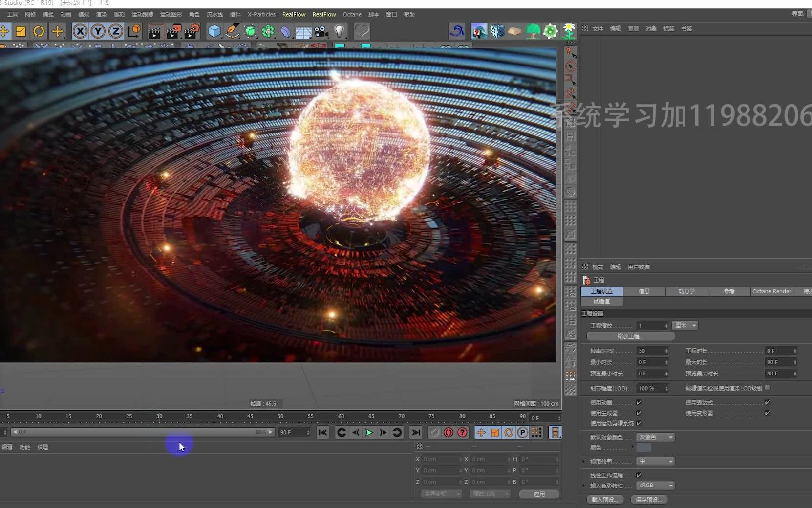Select the Pen spline tool
The image size is (812, 508).
[x=232, y=31]
